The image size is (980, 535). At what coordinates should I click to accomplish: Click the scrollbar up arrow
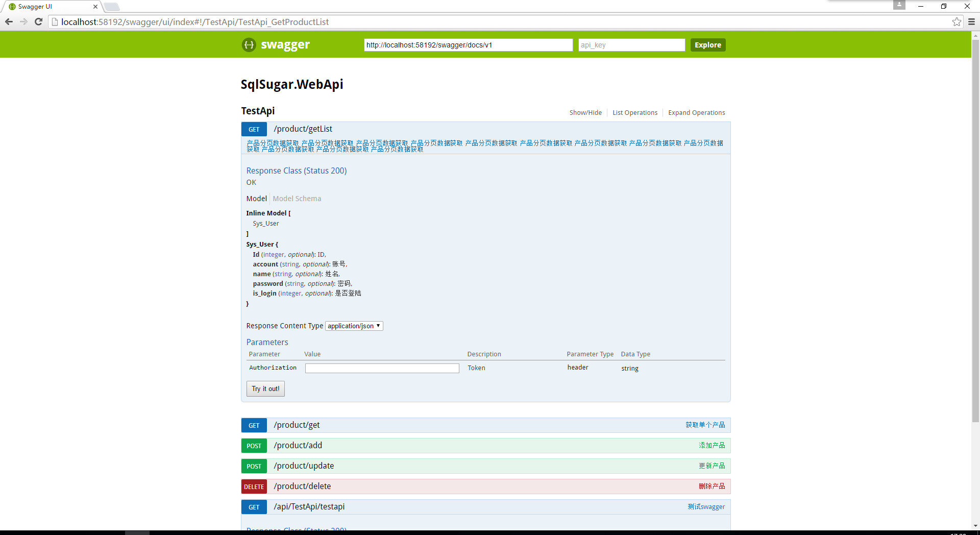[975, 36]
